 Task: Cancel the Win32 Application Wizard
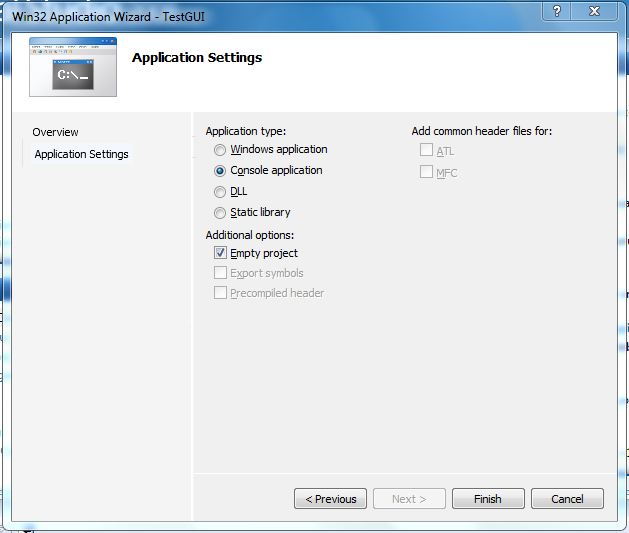pyautogui.click(x=567, y=499)
